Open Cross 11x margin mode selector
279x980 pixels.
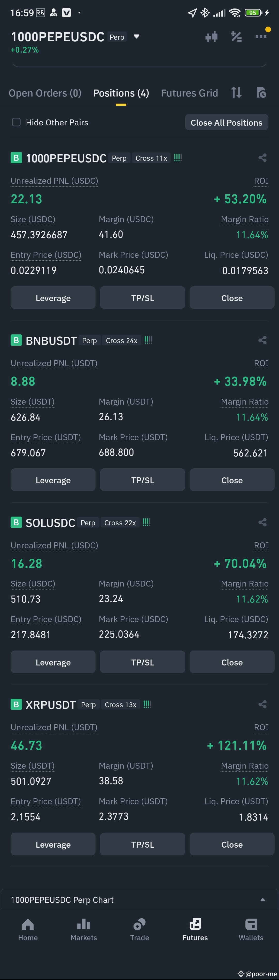point(151,158)
